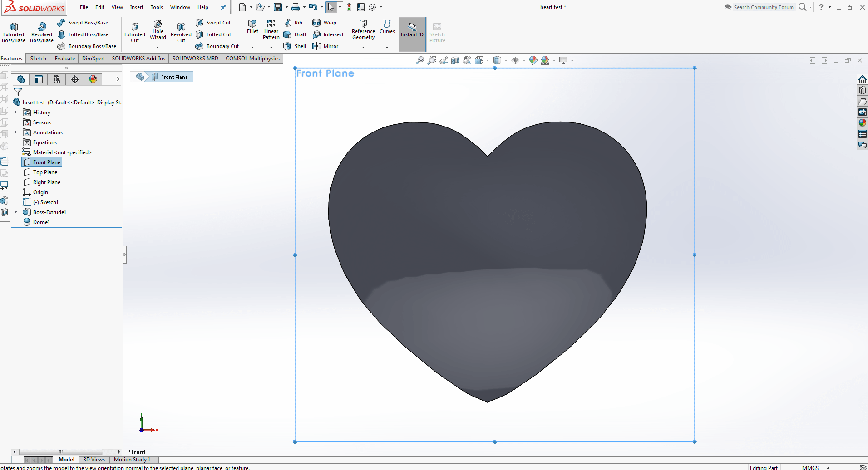The height and width of the screenshot is (470, 868).
Task: Switch to the Sketch tab
Action: 38,59
